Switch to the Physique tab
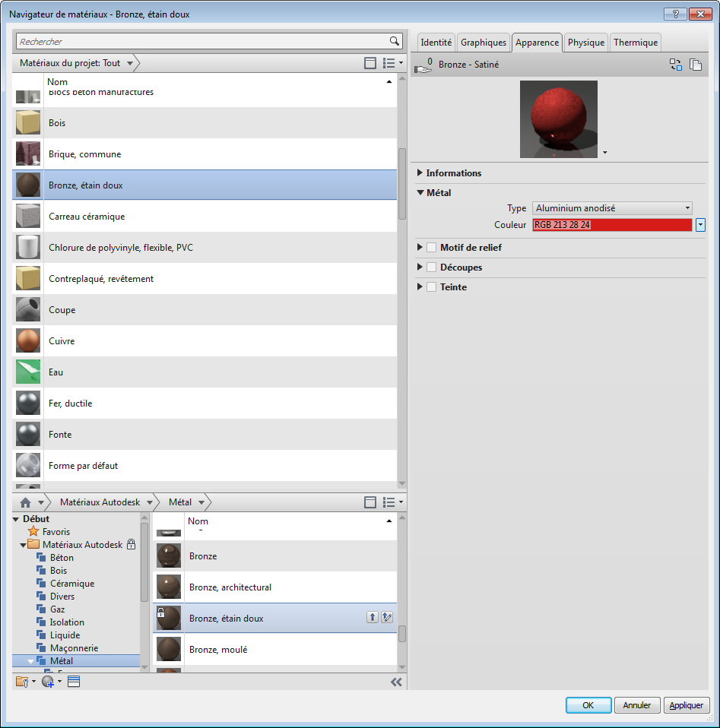Screen dimensions: 720x728 coord(586,43)
